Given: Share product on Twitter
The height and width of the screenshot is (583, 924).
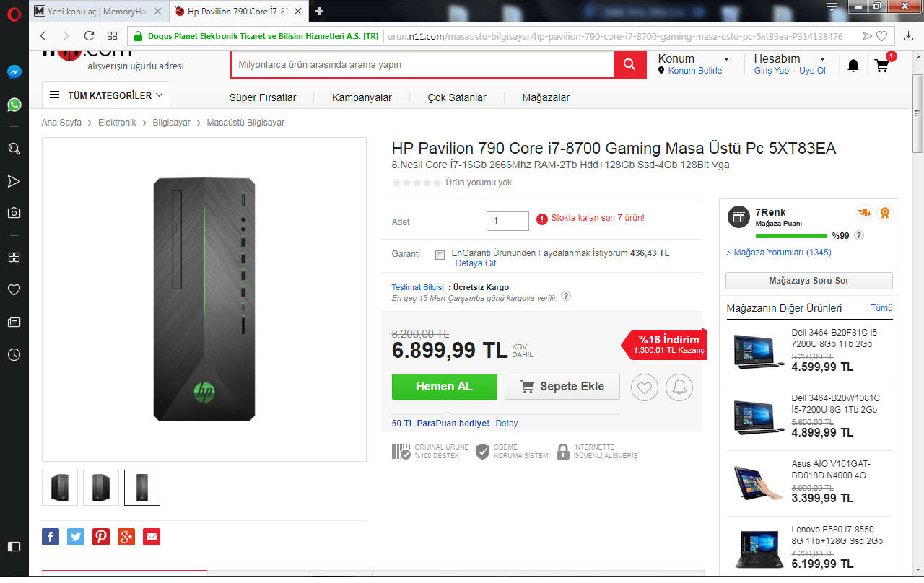Looking at the screenshot, I should [76, 537].
